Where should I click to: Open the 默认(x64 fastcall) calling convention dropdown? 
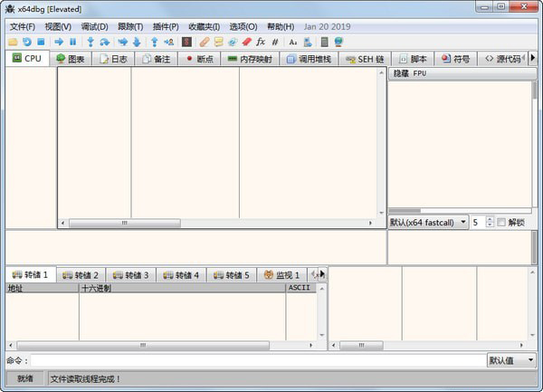428,222
